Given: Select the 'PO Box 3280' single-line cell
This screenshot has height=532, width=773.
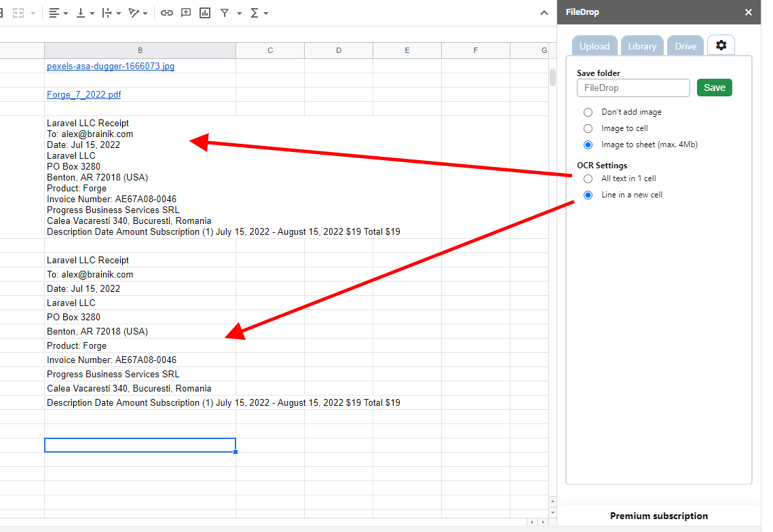Looking at the screenshot, I should [x=140, y=318].
